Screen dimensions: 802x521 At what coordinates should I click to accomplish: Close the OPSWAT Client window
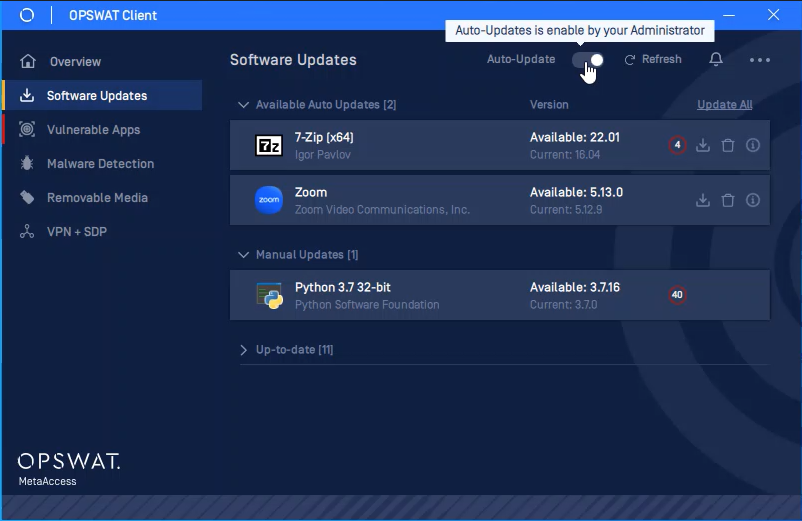point(773,15)
